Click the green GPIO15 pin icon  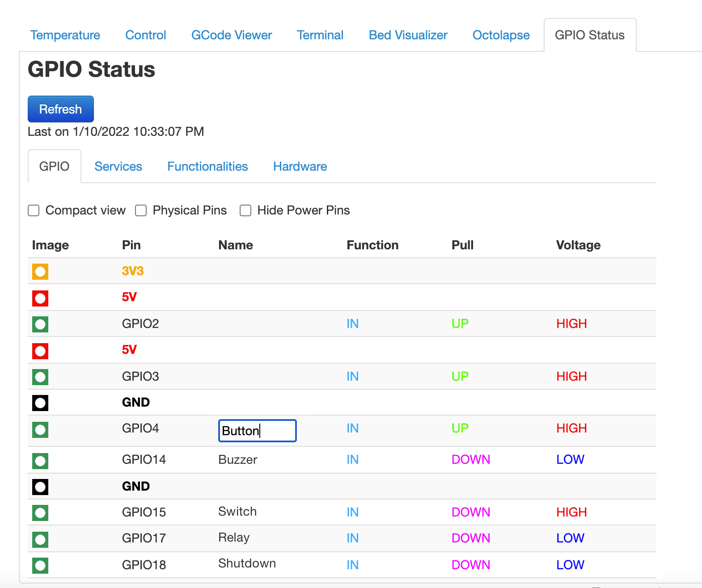click(x=40, y=512)
